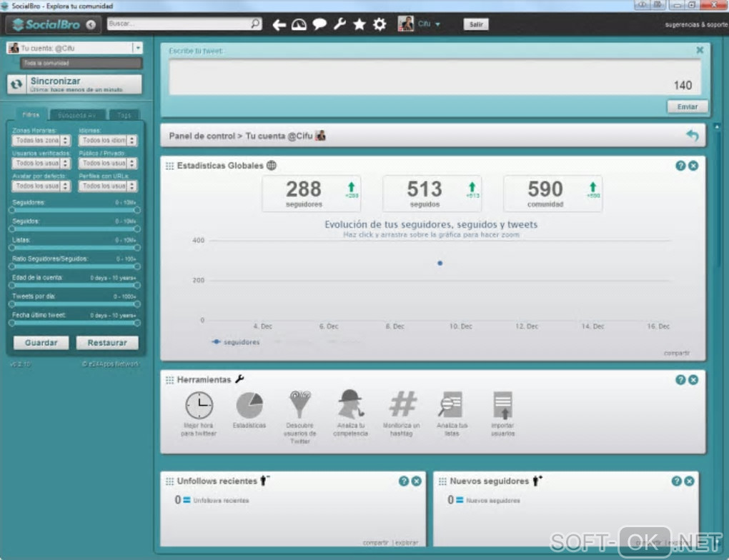Image resolution: width=729 pixels, height=560 pixels.
Task: Switch to the Búsqueda Av. tab
Action: pyautogui.click(x=77, y=115)
